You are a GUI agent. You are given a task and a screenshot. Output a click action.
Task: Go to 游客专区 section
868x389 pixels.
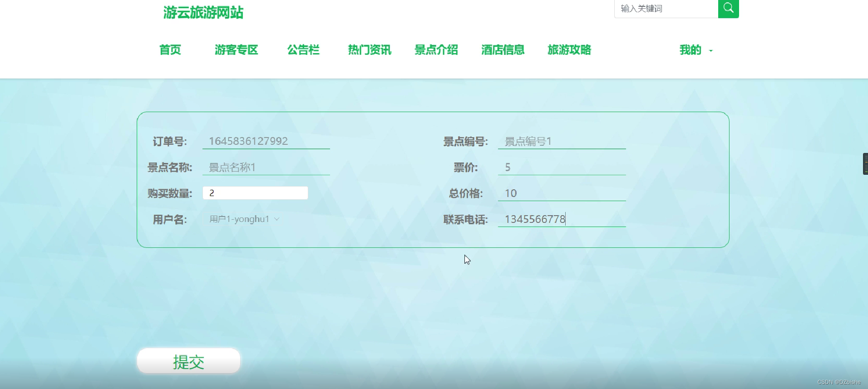click(237, 50)
